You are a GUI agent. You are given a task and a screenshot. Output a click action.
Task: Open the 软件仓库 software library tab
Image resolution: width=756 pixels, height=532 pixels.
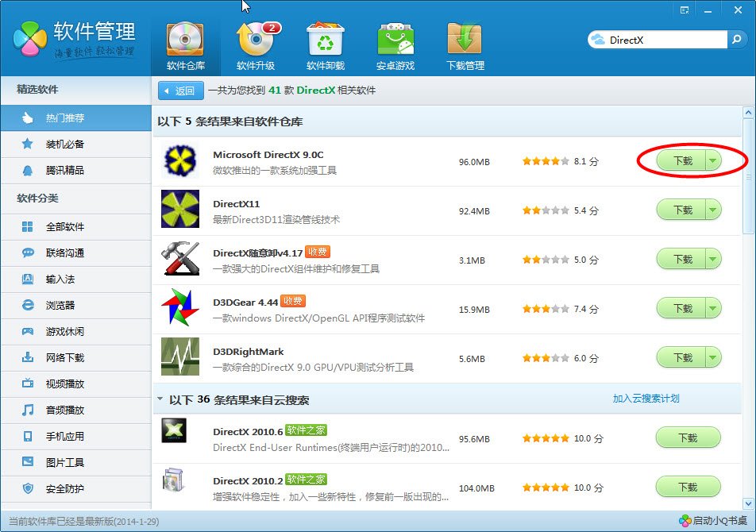point(186,47)
